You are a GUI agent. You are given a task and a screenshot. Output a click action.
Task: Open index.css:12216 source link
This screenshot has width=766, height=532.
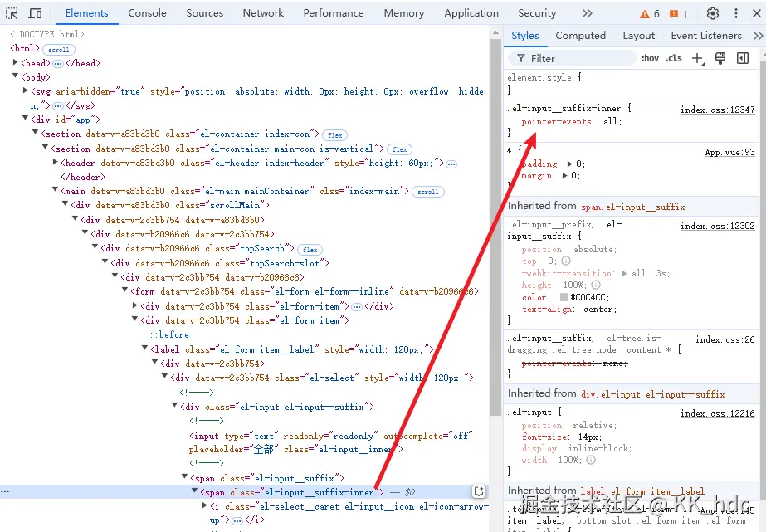point(718,413)
